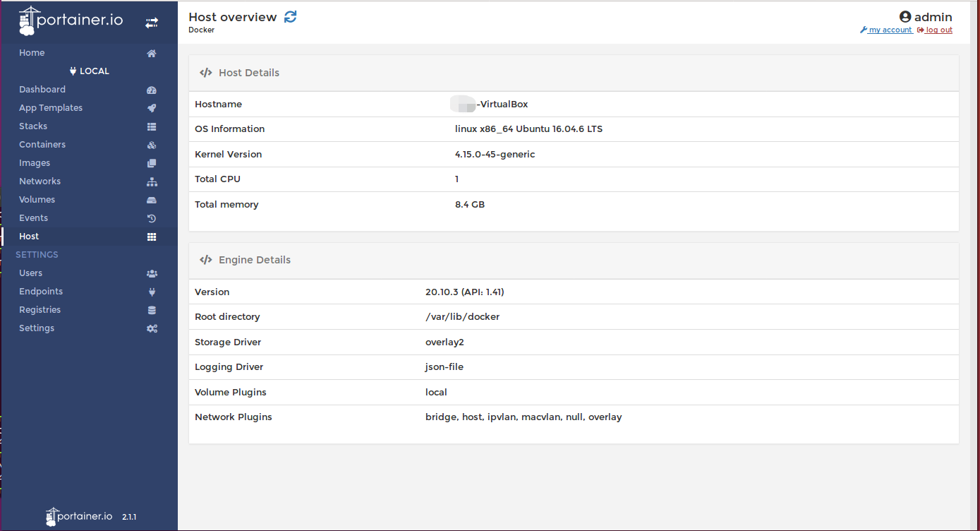Open Settings using the gears icon
Image resolution: width=980 pixels, height=531 pixels.
point(152,328)
